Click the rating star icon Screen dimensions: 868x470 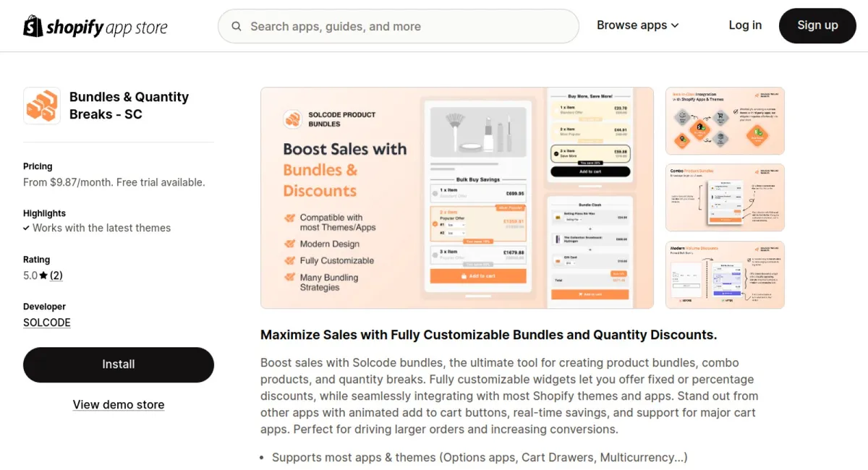coord(43,275)
